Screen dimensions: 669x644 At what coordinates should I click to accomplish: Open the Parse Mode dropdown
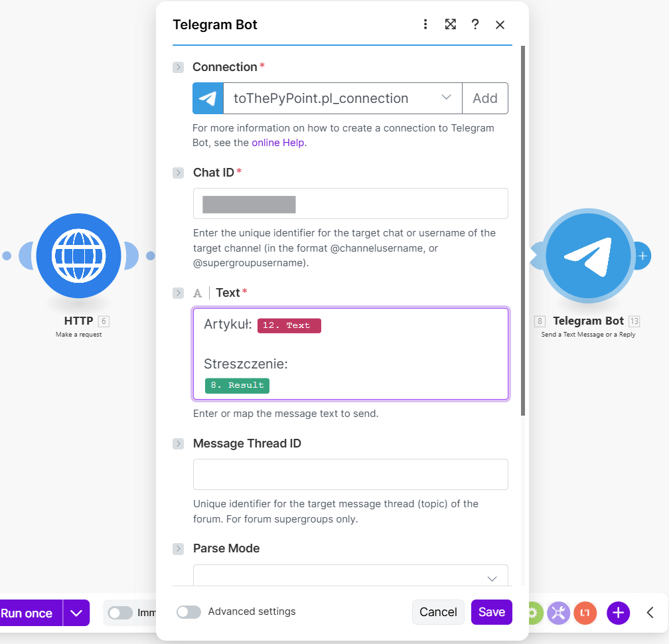350,576
